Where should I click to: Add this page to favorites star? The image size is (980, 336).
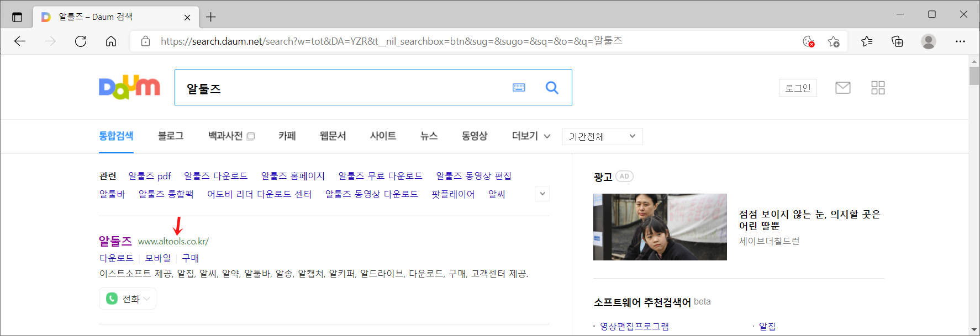(834, 41)
